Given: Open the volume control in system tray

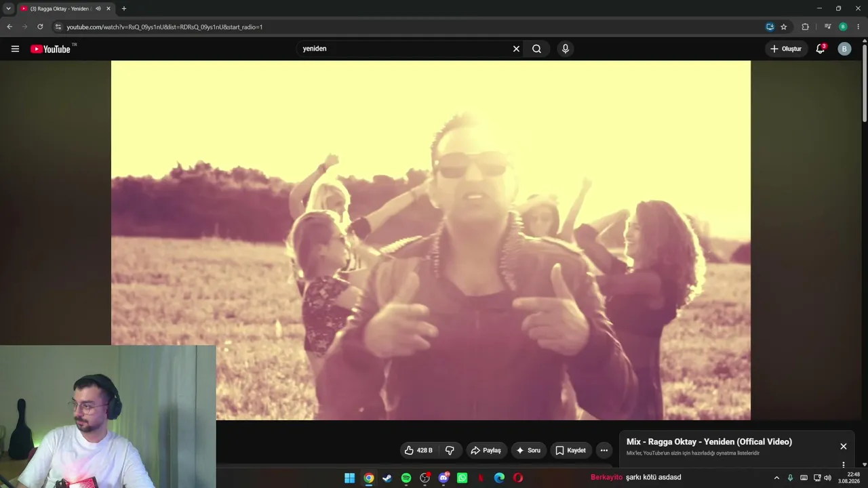Looking at the screenshot, I should pos(827,478).
